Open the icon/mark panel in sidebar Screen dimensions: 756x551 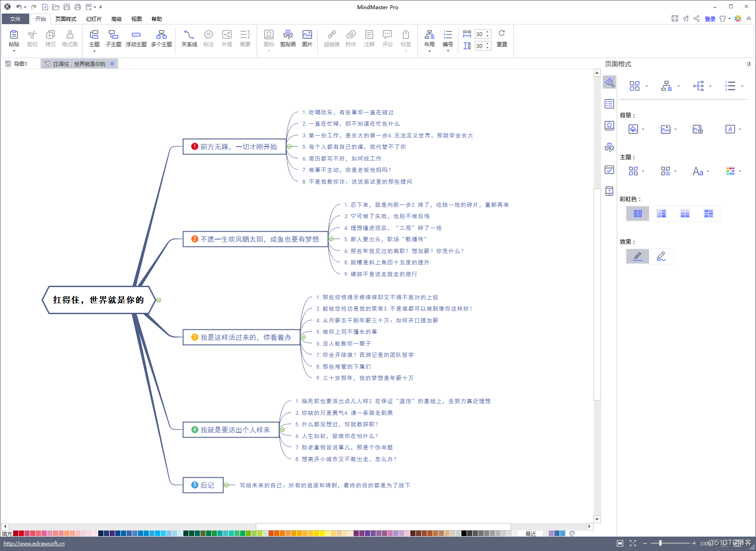(609, 126)
